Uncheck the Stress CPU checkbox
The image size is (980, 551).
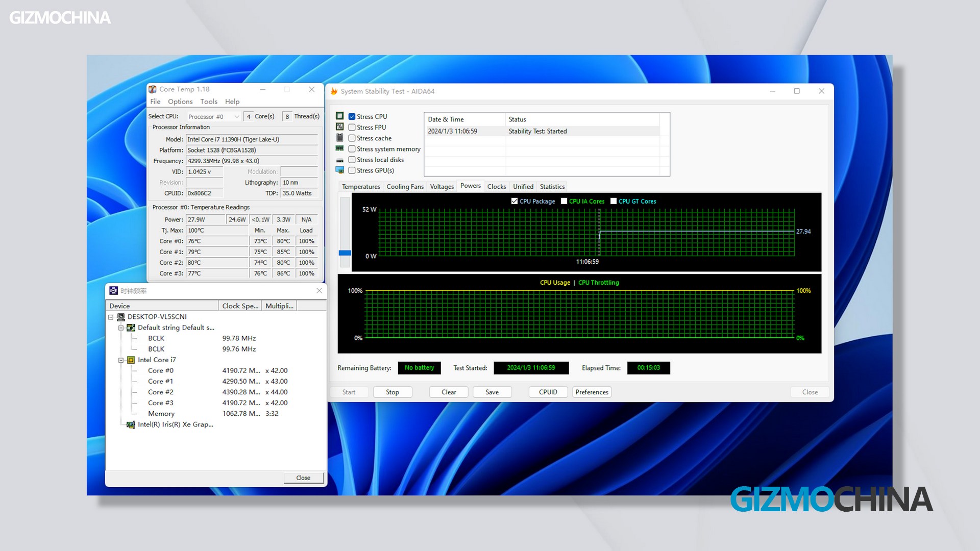point(352,116)
